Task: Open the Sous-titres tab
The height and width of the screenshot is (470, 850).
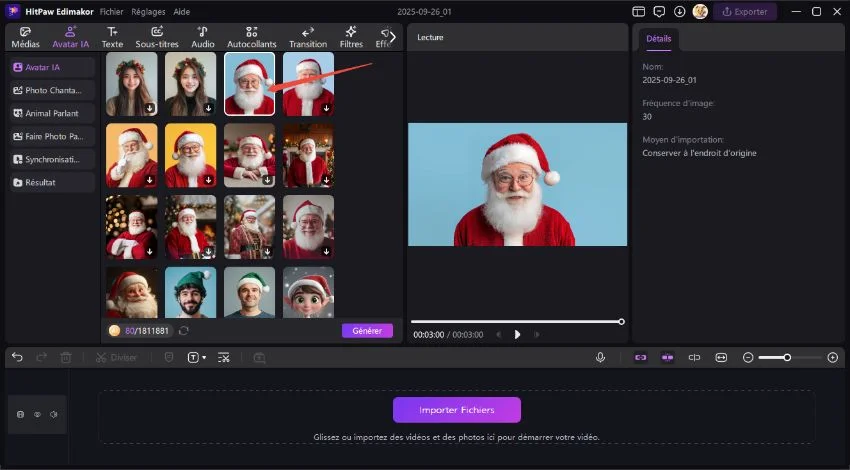Action: point(157,37)
